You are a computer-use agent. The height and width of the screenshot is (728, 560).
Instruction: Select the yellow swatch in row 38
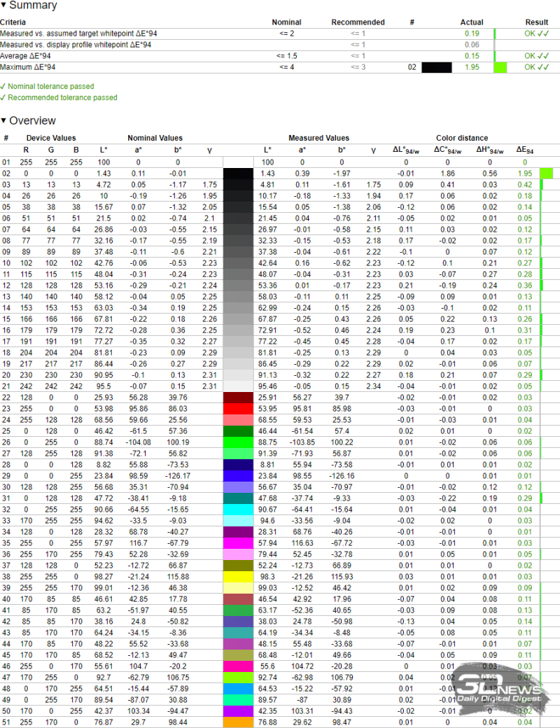coord(241,576)
